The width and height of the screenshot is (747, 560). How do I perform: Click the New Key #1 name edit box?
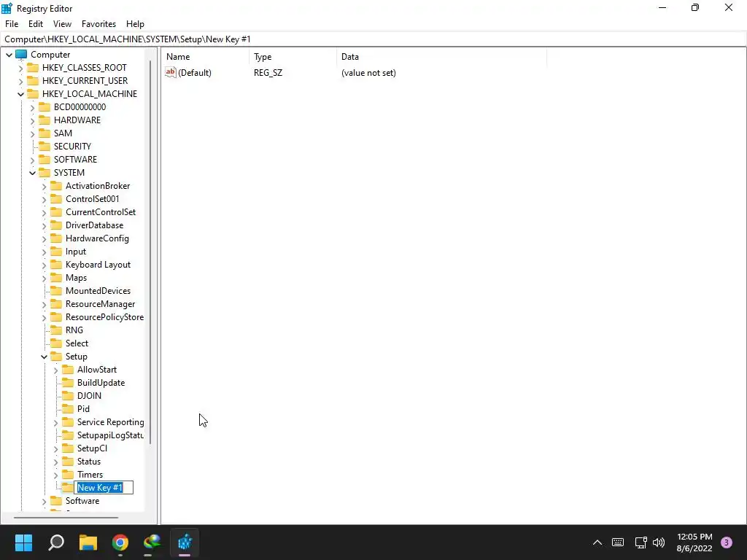click(x=104, y=488)
